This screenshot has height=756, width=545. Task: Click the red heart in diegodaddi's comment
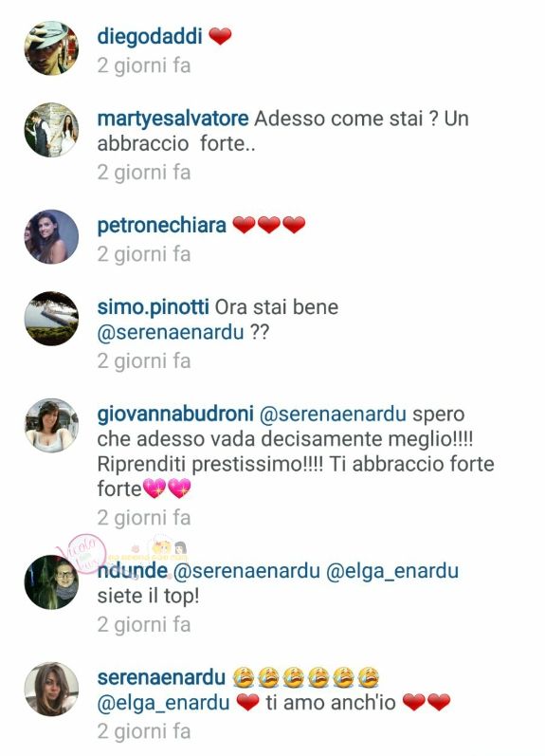pyautogui.click(x=220, y=36)
